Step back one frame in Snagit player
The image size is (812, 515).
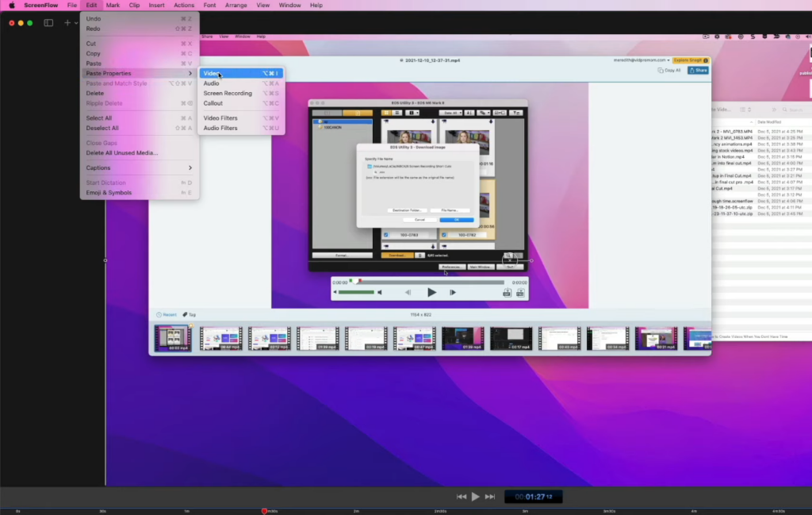[x=408, y=292]
